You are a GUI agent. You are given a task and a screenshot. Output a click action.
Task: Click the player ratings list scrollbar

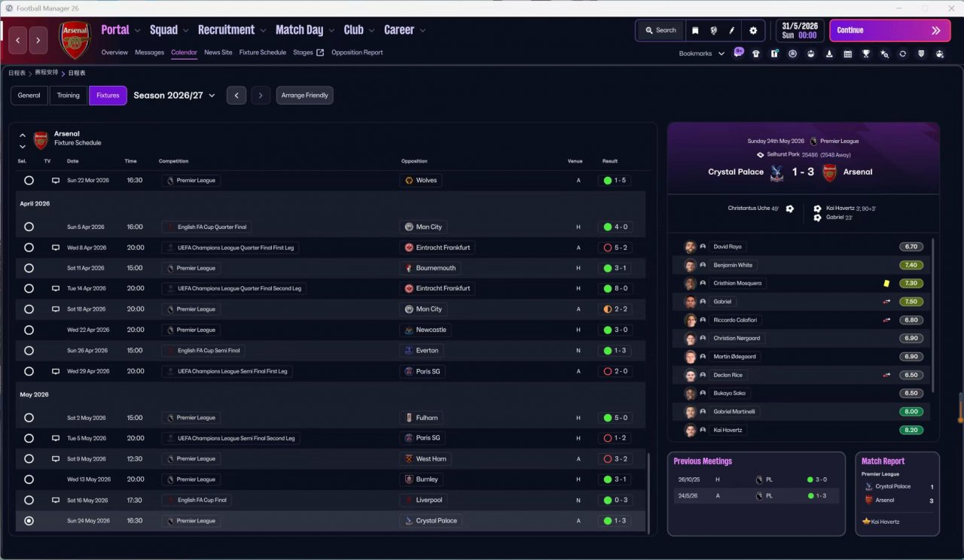pyautogui.click(x=933, y=315)
